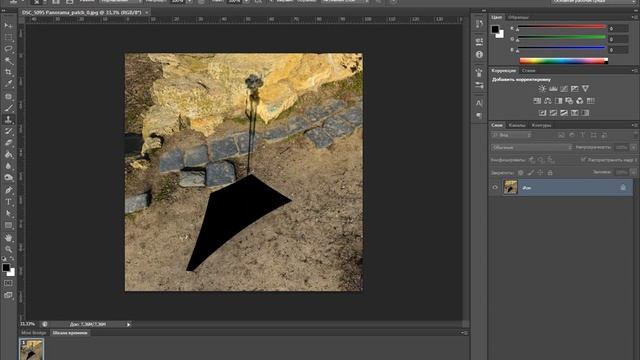Select the Hand tool
Image resolution: width=640 pixels, height=360 pixels.
[8, 238]
